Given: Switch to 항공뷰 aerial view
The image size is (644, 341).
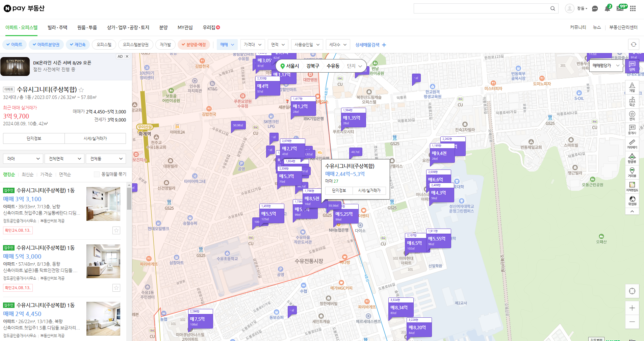Looking at the screenshot, I should click(x=632, y=158).
